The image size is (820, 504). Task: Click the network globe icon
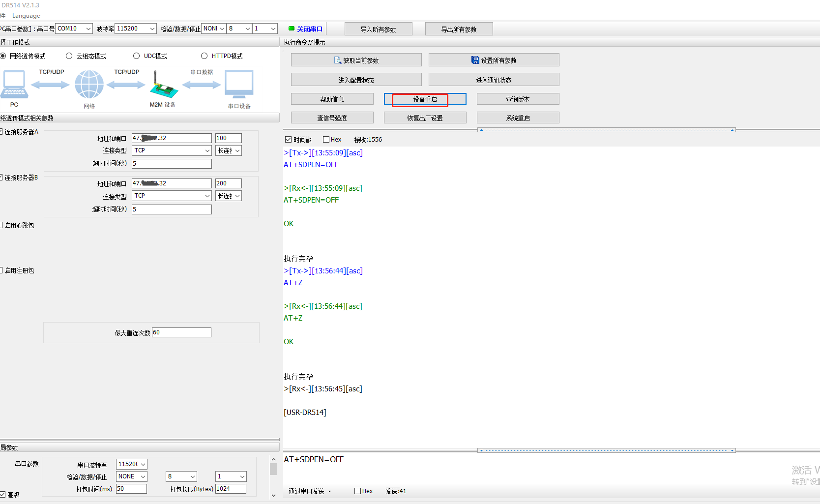89,85
